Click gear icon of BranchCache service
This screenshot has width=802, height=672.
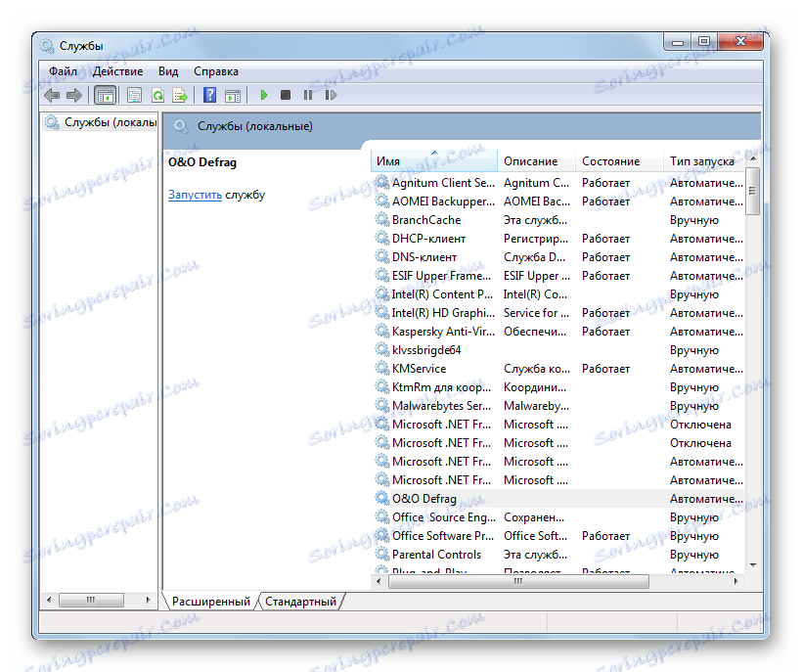point(382,219)
